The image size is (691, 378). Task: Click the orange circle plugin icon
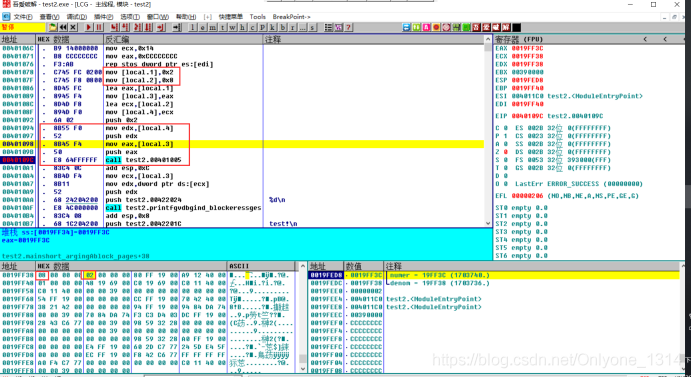tap(436, 27)
